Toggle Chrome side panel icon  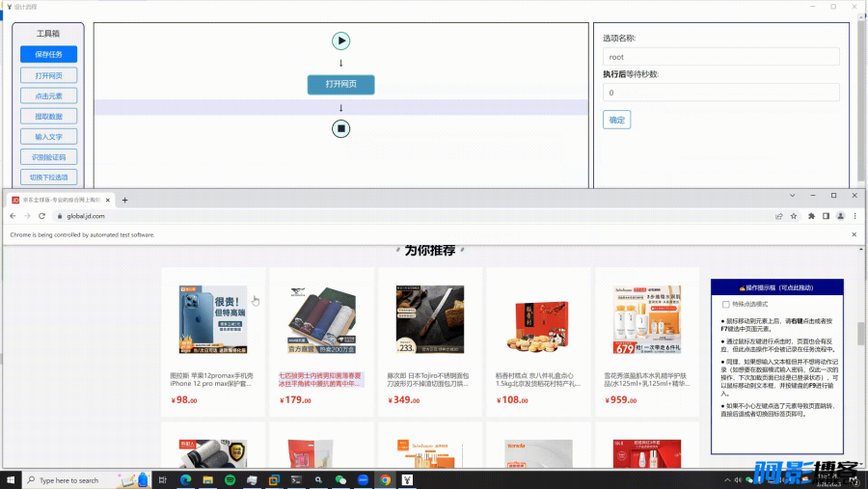[x=826, y=216]
